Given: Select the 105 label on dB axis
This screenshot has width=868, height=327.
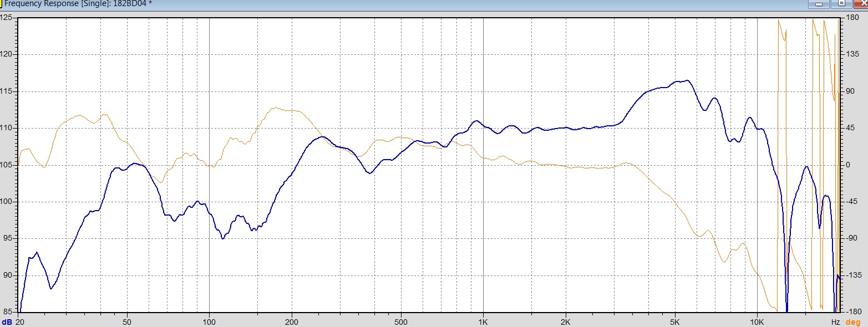Looking at the screenshot, I should click(x=6, y=165).
